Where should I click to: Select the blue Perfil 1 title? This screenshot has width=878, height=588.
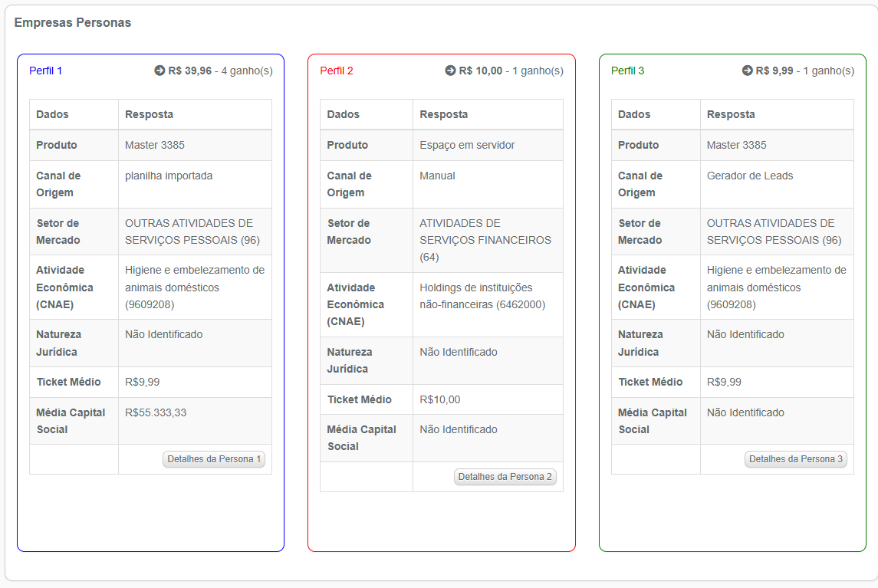click(x=46, y=71)
